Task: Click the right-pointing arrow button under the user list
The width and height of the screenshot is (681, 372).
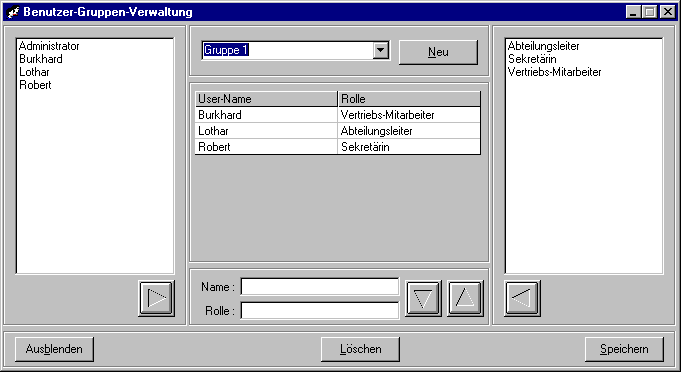Action: 157,298
